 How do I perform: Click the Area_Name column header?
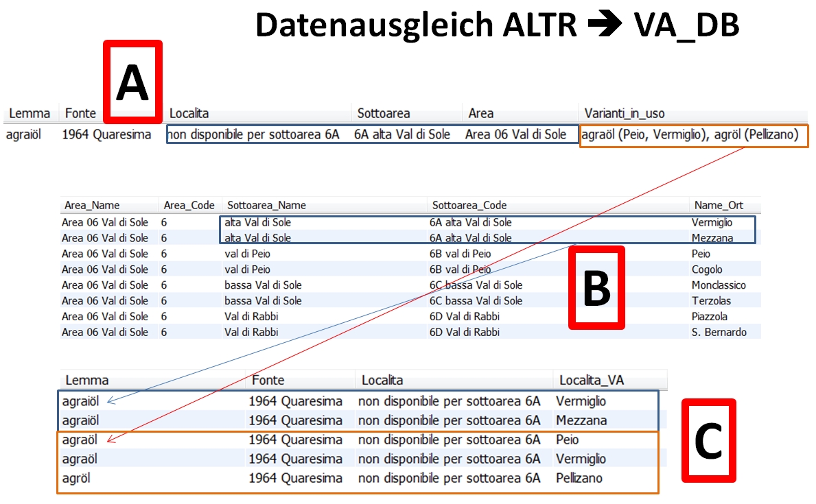point(92,205)
